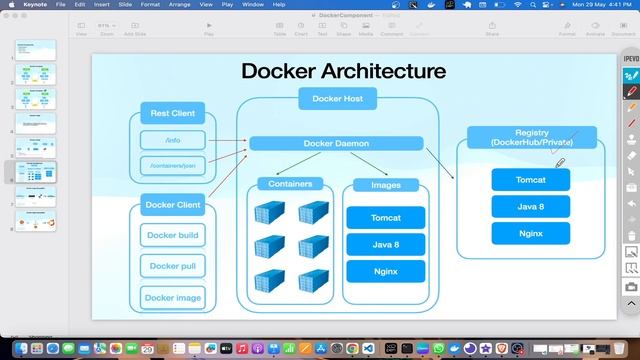
Task: Select the red pen annotation tool
Action: 631,91
